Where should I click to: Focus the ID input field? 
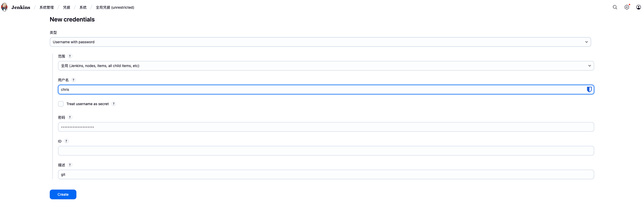pos(326,151)
